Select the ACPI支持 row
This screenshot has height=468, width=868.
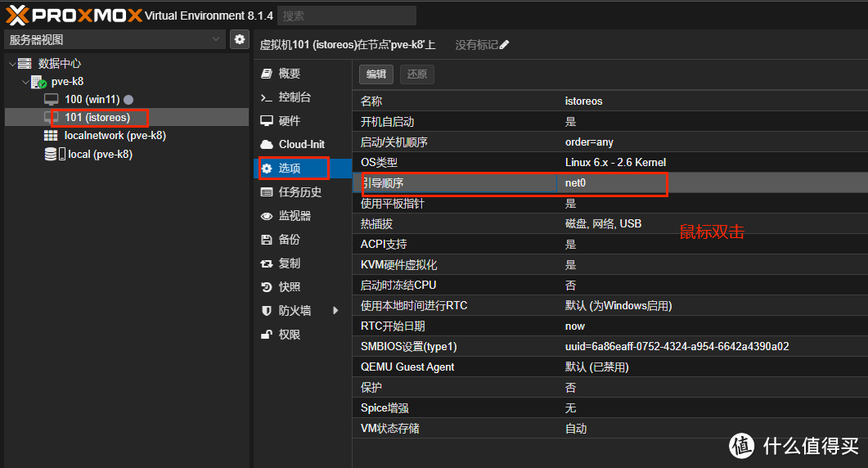(610, 245)
